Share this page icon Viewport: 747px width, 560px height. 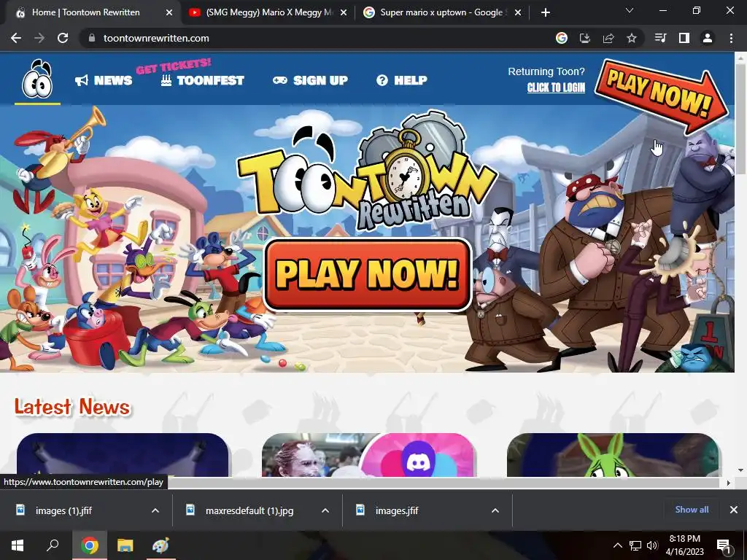click(x=608, y=38)
